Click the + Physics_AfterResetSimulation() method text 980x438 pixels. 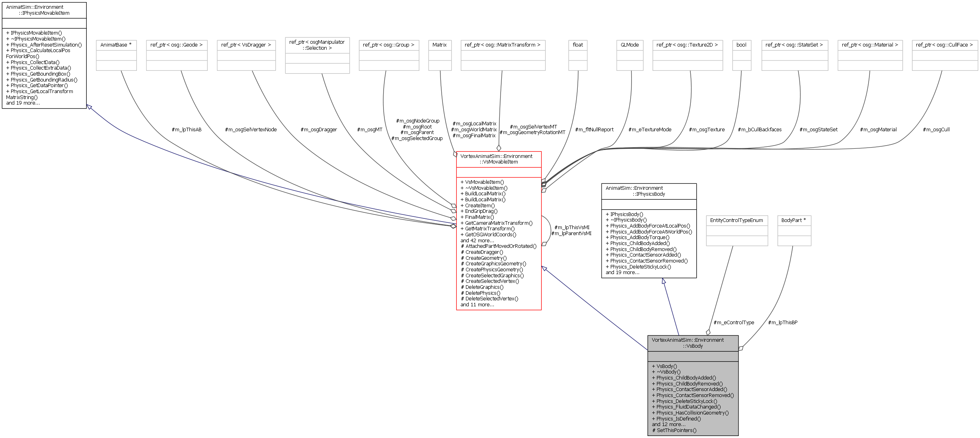coord(44,45)
